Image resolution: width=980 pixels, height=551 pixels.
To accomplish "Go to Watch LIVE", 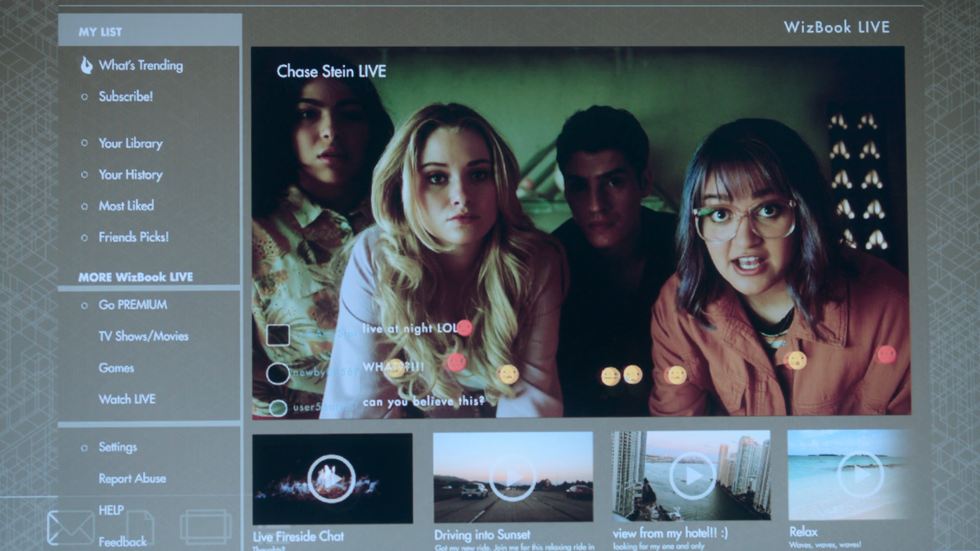I will pos(127,399).
